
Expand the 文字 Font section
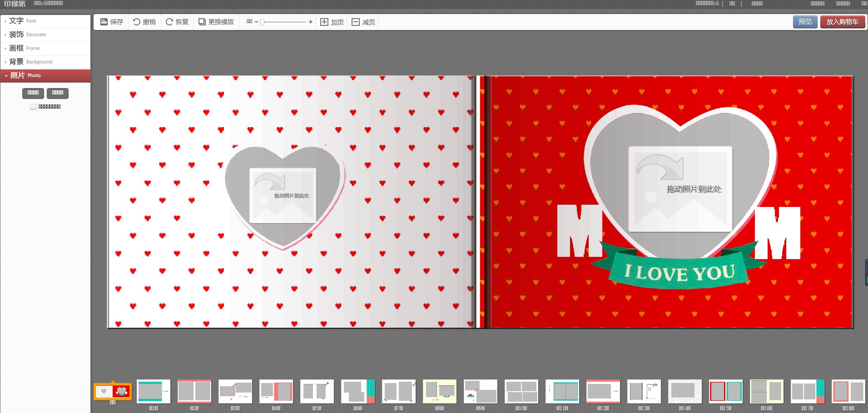coord(23,21)
